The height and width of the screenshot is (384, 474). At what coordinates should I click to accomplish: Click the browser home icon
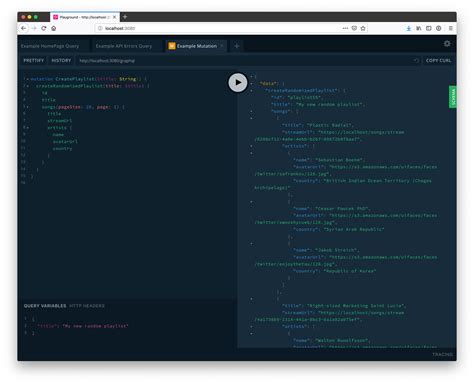tap(54, 28)
